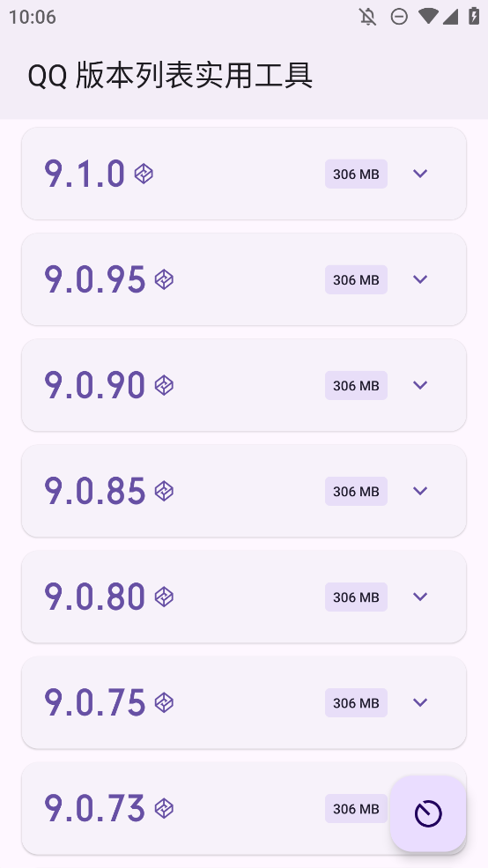Viewport: 488px width, 868px height.
Task: Tap the cube icon beside version 9.0.95
Action: click(164, 279)
